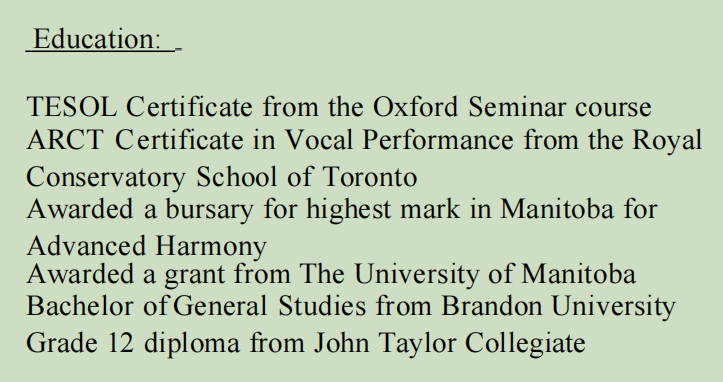Click the Brandon University text
The height and width of the screenshot is (382, 723).
pos(558,307)
